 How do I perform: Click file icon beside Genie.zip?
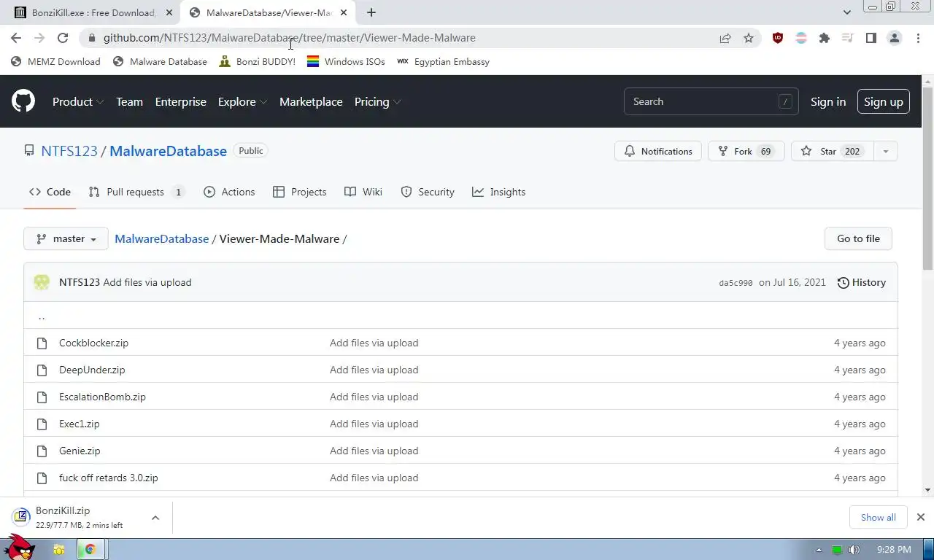tap(42, 451)
